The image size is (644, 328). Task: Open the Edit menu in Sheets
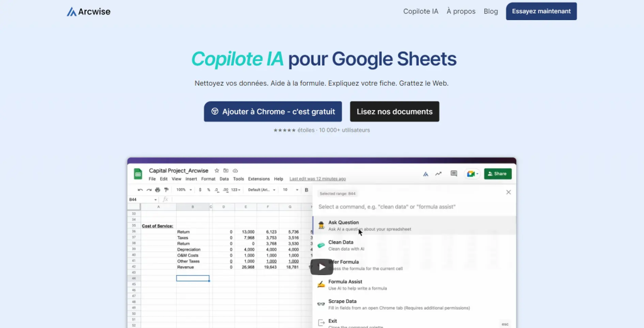pyautogui.click(x=164, y=179)
